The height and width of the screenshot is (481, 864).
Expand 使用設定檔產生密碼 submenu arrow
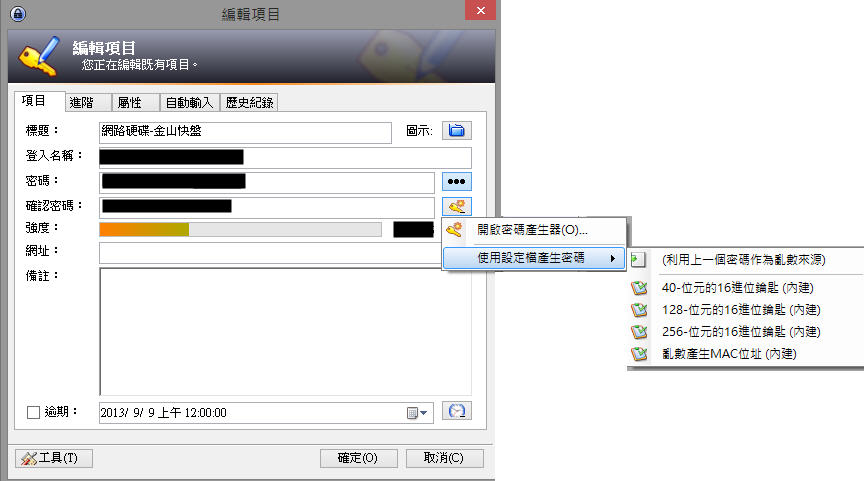[x=613, y=258]
